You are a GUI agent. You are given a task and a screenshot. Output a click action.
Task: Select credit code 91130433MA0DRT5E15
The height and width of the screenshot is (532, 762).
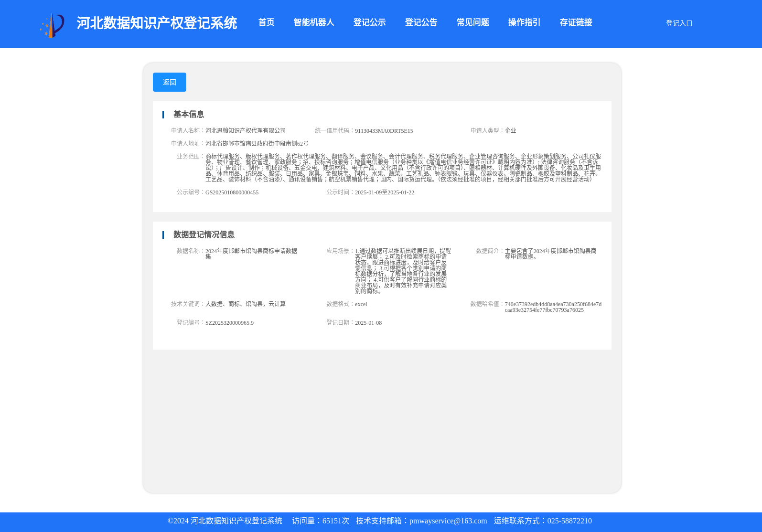(x=384, y=131)
